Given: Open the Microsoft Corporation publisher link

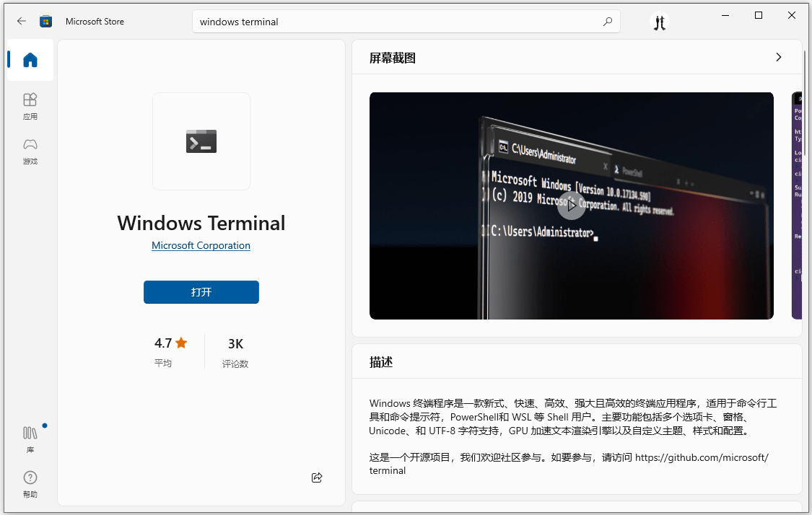Looking at the screenshot, I should 201,245.
